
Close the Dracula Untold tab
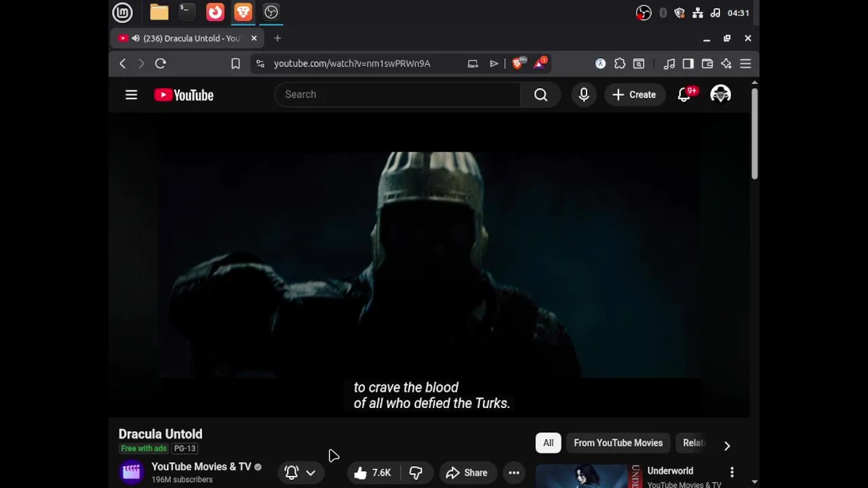point(254,39)
